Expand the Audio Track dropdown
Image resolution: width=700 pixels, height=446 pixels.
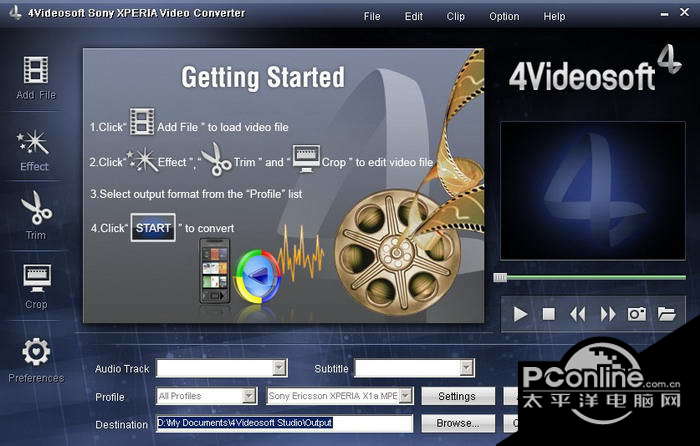[x=279, y=368]
